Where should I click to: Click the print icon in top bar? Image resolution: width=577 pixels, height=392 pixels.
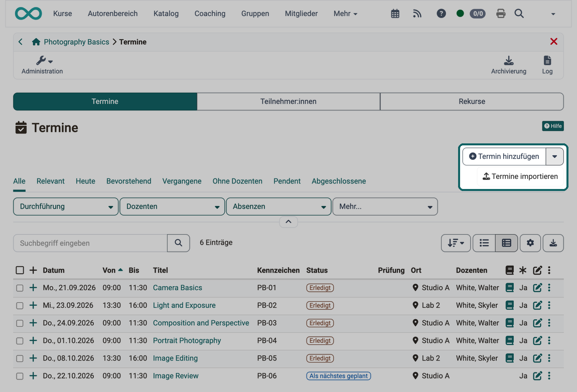click(500, 14)
